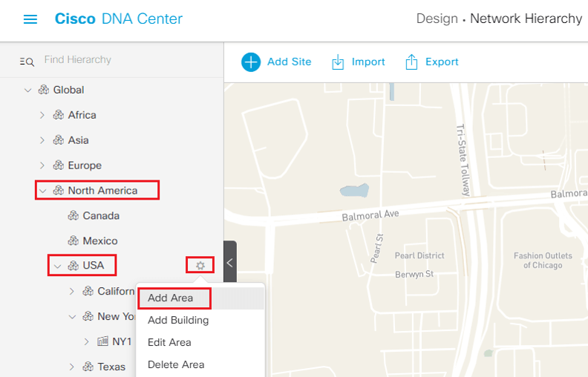Expand the Texas tree node

tap(71, 367)
